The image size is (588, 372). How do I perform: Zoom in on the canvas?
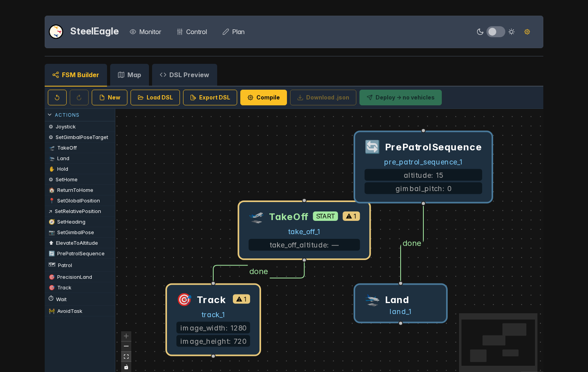126,336
